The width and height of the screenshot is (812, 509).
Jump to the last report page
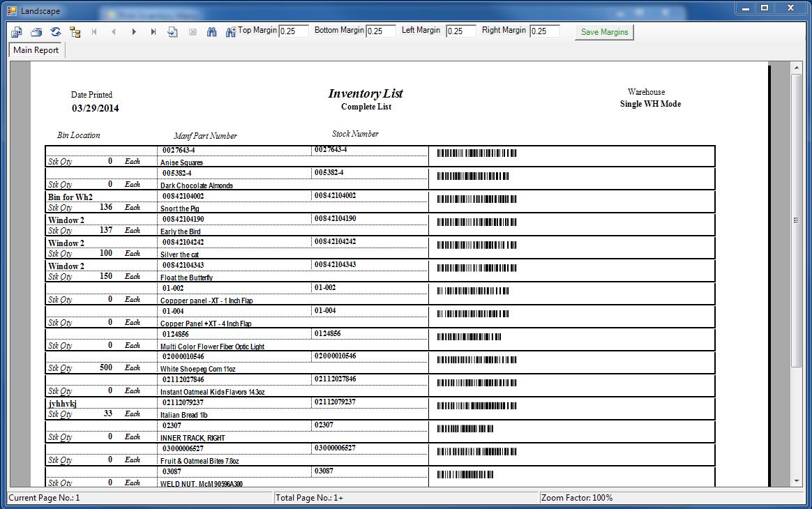point(153,32)
